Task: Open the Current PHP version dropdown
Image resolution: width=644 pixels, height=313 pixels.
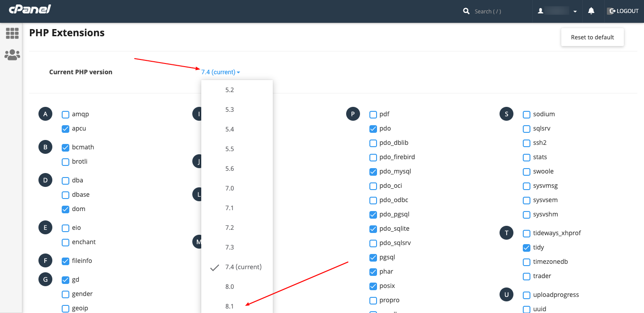Action: [220, 72]
